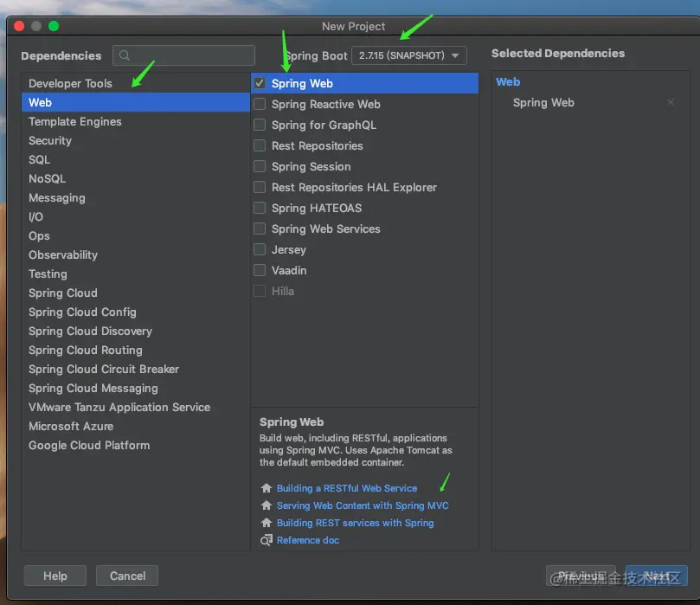Click the home icon beside Building a RESTful Web Service
The width and height of the screenshot is (700, 605).
tap(267, 488)
